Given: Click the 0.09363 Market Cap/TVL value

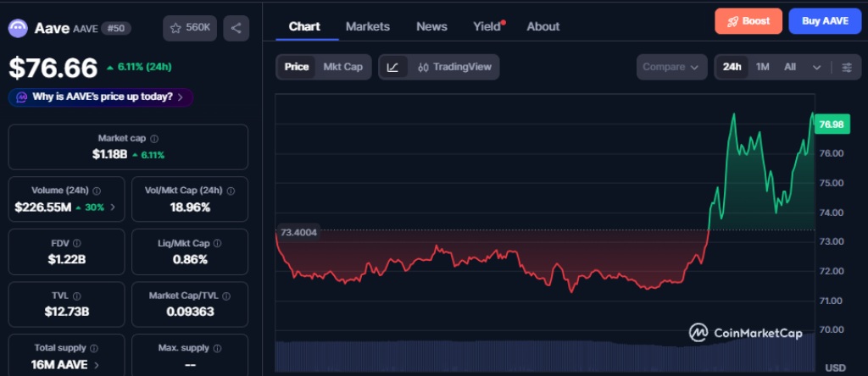Looking at the screenshot, I should click(x=190, y=312).
